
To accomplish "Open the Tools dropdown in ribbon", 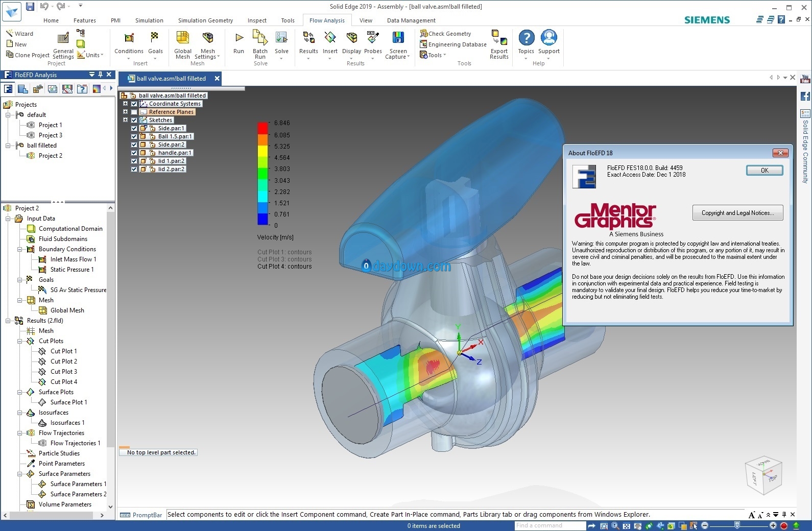I will [x=433, y=55].
